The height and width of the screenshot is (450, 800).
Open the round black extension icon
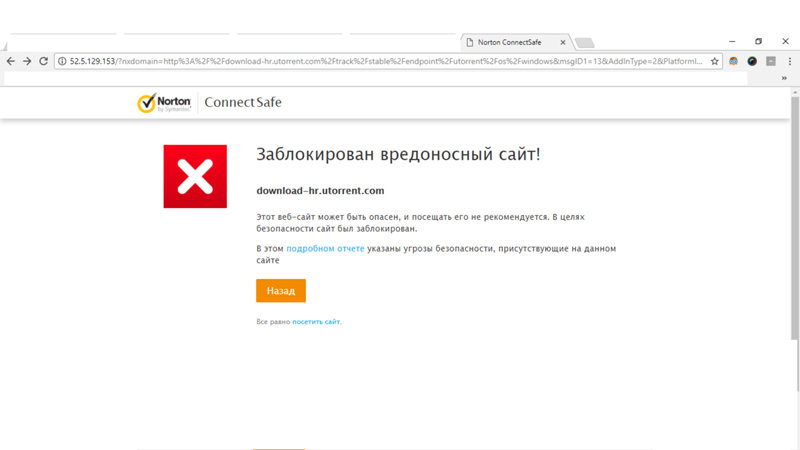752,61
